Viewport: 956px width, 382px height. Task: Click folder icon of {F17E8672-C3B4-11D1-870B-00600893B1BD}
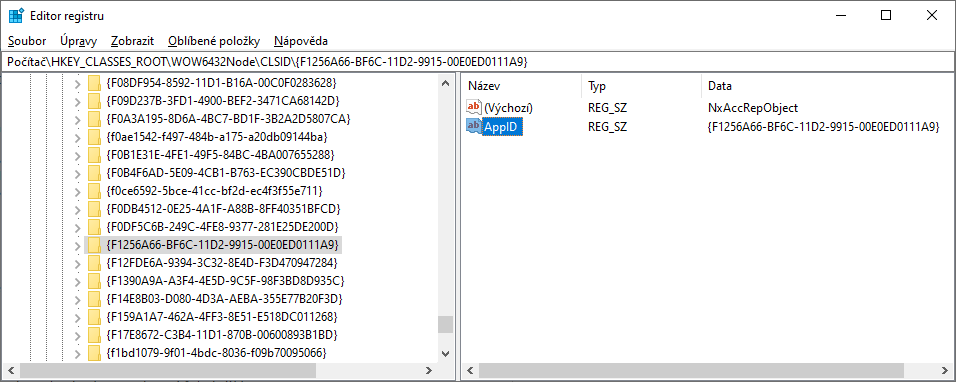point(94,335)
